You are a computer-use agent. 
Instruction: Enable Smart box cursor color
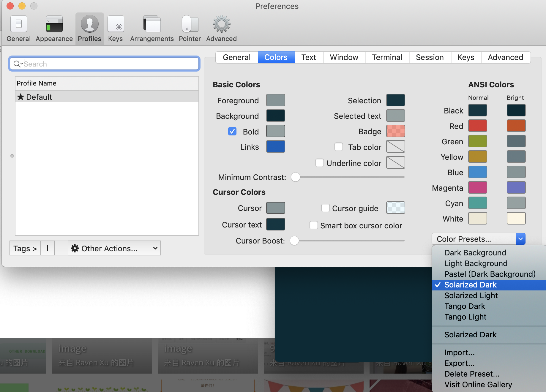pyautogui.click(x=314, y=225)
